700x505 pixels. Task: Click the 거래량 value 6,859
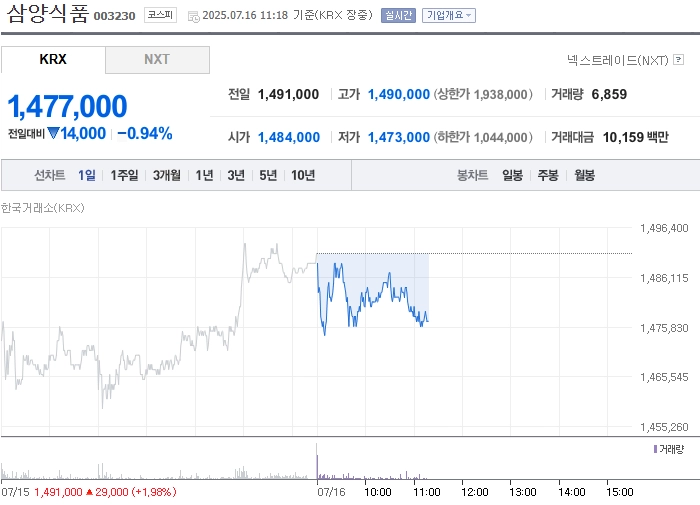click(609, 94)
